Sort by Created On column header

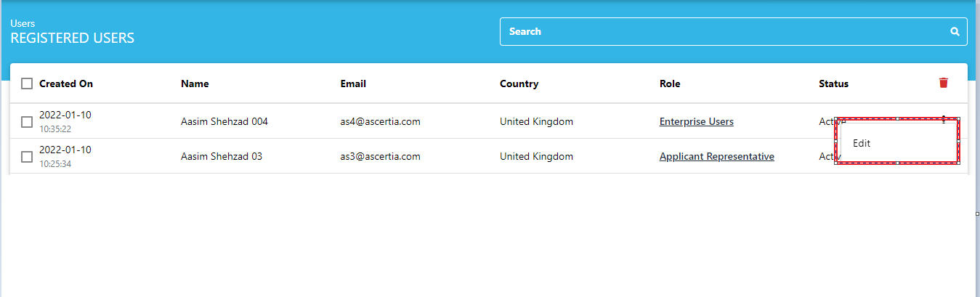coord(66,84)
